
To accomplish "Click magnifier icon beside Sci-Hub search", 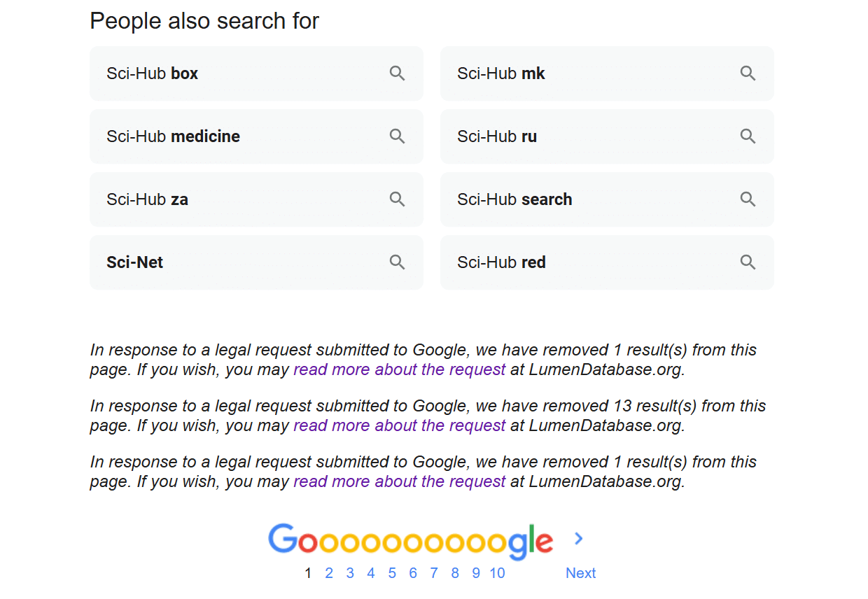I will pyautogui.click(x=748, y=199).
